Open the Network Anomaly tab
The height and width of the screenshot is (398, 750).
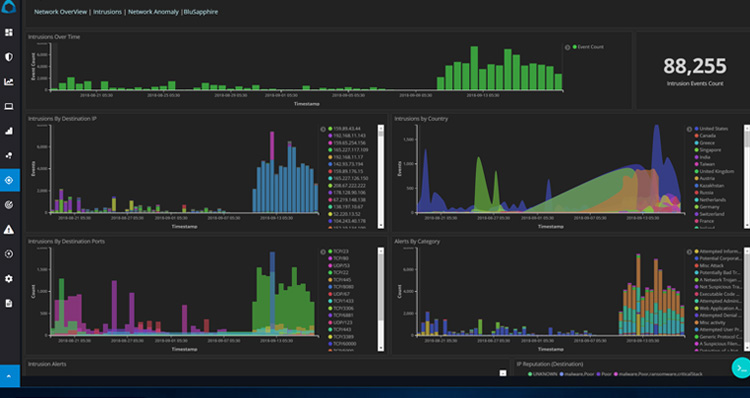153,12
